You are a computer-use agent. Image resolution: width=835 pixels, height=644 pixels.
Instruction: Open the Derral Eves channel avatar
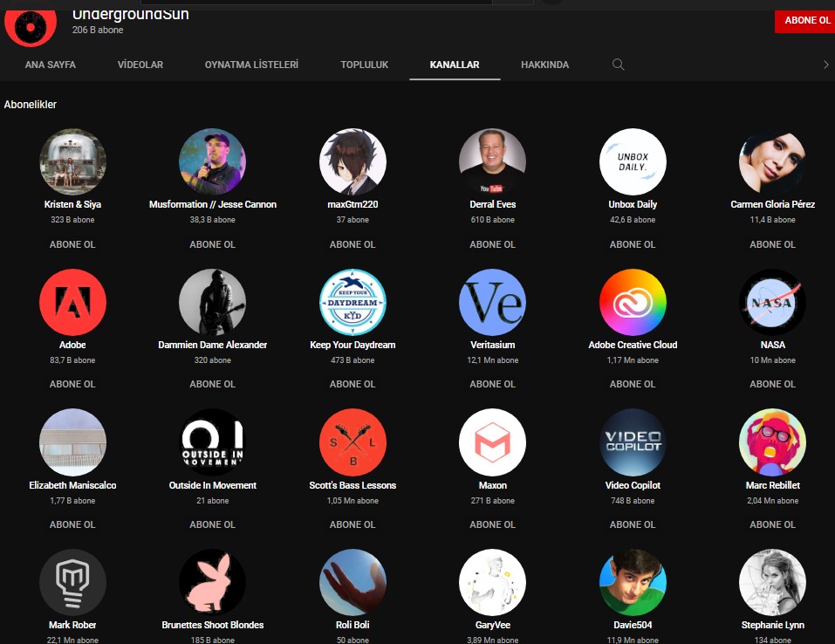[x=493, y=161]
